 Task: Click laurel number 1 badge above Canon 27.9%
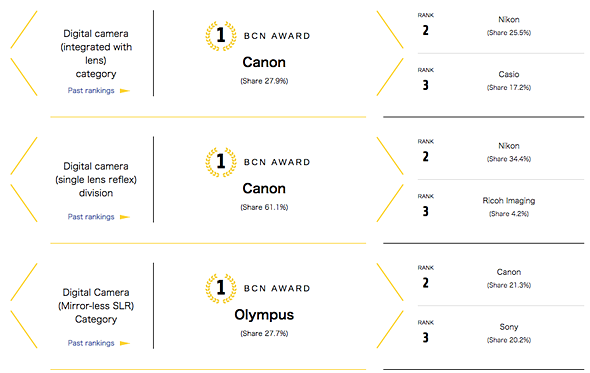(x=221, y=36)
